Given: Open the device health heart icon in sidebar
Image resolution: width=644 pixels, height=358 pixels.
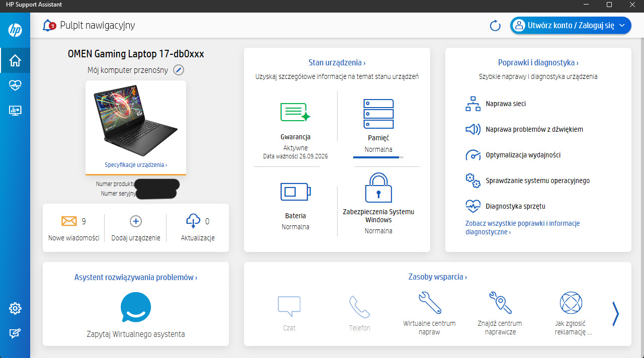Looking at the screenshot, I should coord(15,85).
